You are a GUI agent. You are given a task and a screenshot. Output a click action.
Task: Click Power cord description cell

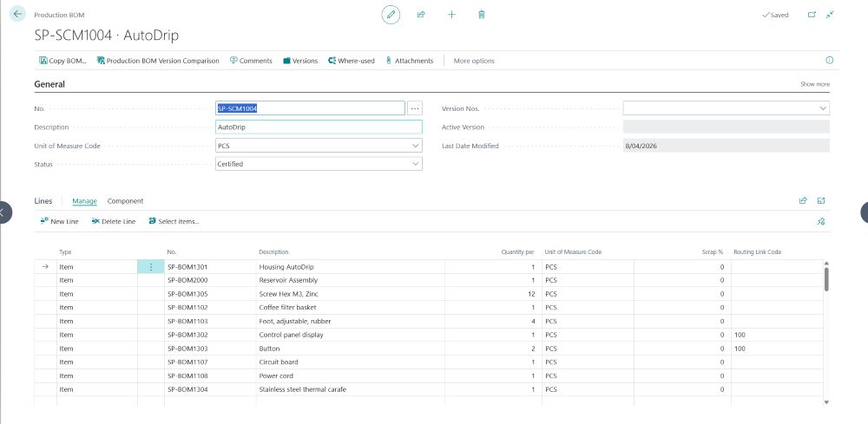point(351,376)
